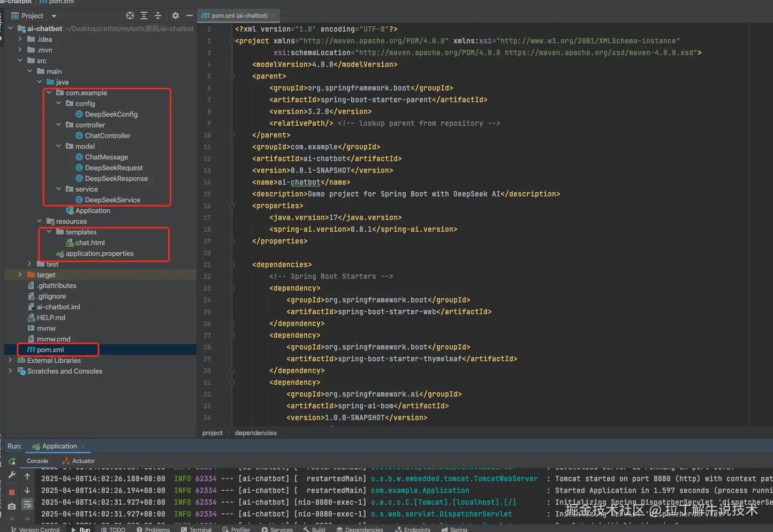Click the dependencies breadcrumb
The image size is (773, 532).
click(x=255, y=433)
